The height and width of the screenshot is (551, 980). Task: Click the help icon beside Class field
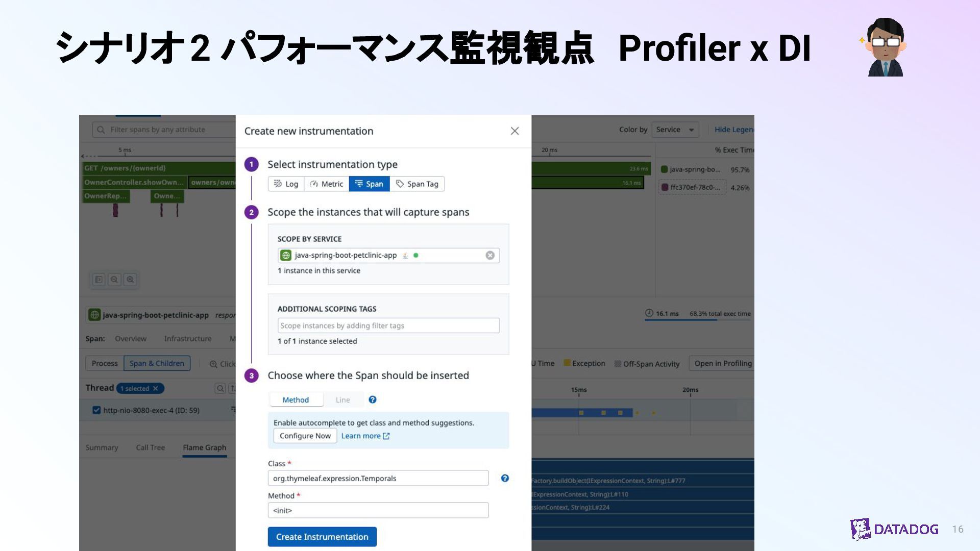(x=505, y=478)
